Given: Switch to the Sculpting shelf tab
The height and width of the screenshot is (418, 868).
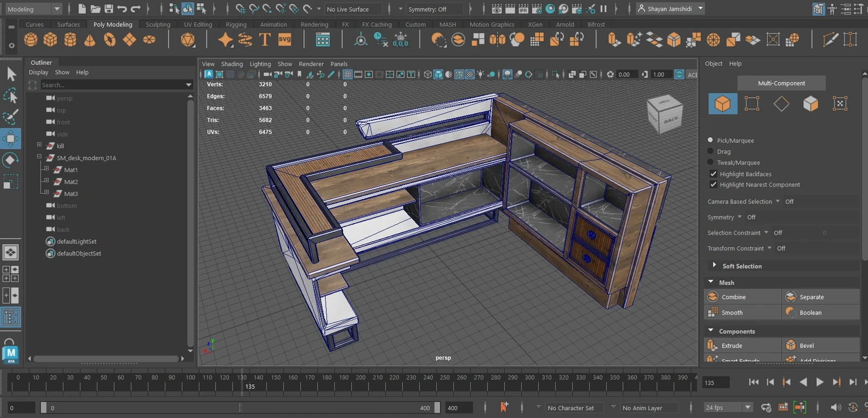Looking at the screenshot, I should pos(158,24).
